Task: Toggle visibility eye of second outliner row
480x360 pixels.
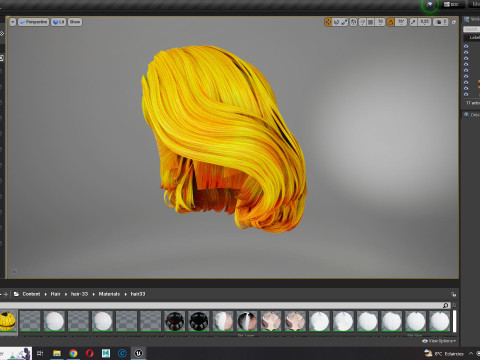Action: pyautogui.click(x=466, y=52)
